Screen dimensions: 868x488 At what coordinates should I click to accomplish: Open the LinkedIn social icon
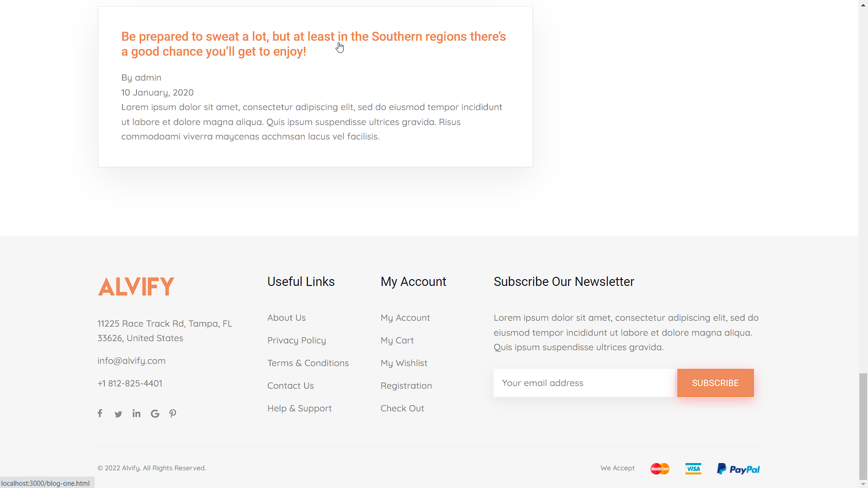pyautogui.click(x=136, y=413)
